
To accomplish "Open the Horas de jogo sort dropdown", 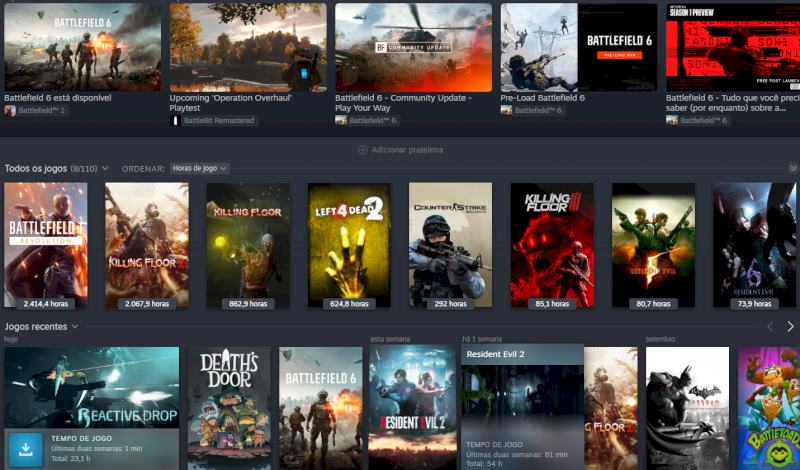I will [x=199, y=168].
